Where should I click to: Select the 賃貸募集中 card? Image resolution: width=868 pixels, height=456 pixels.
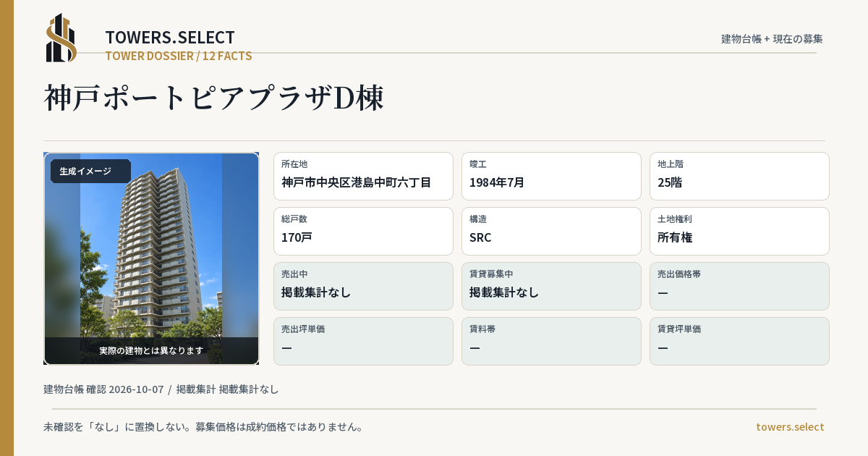pos(551,286)
